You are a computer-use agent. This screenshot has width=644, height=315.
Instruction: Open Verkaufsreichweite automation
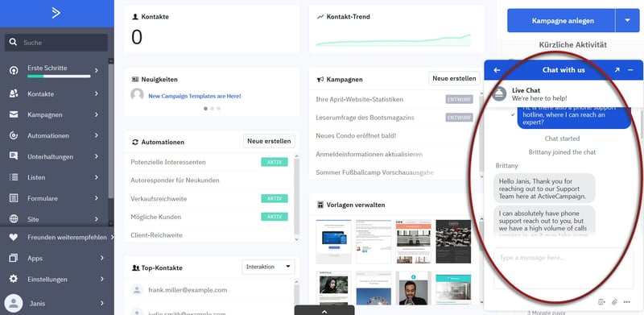click(x=159, y=199)
